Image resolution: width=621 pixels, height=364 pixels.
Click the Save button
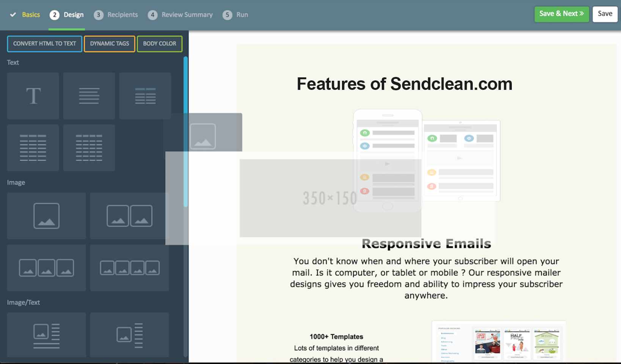tap(605, 14)
